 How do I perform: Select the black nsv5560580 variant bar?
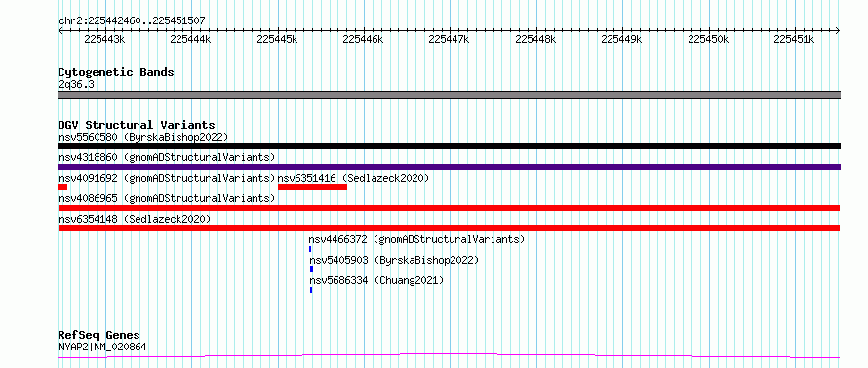(x=449, y=146)
